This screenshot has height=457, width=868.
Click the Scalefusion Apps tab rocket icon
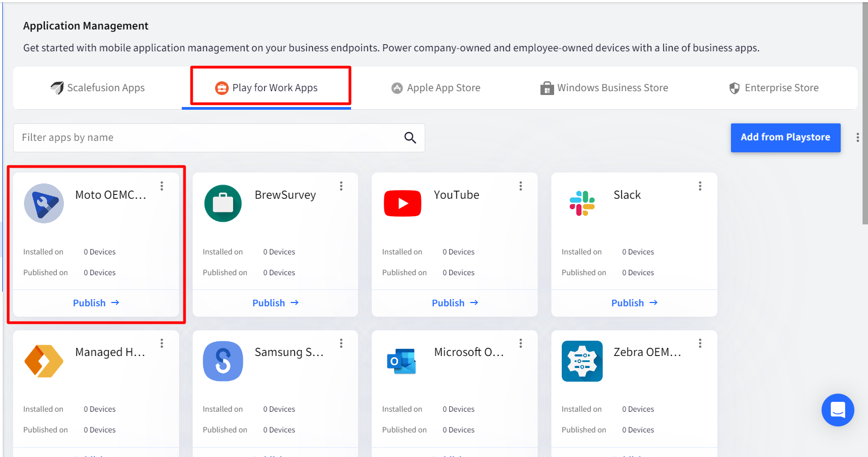(57, 88)
